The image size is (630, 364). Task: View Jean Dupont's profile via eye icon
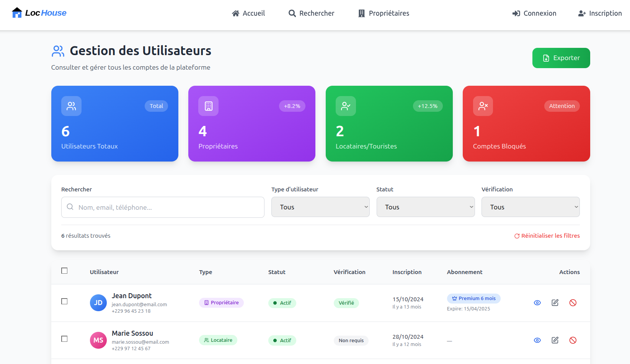tap(537, 303)
